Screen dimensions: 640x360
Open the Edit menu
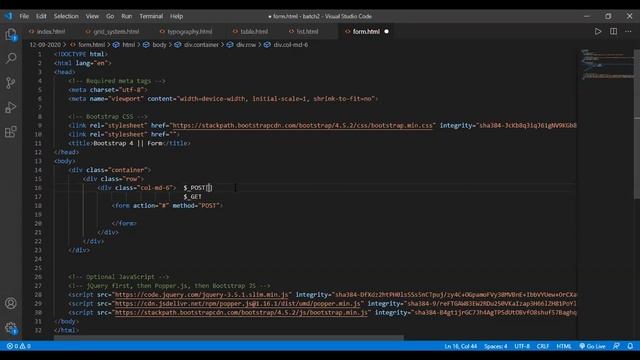pyautogui.click(x=41, y=16)
